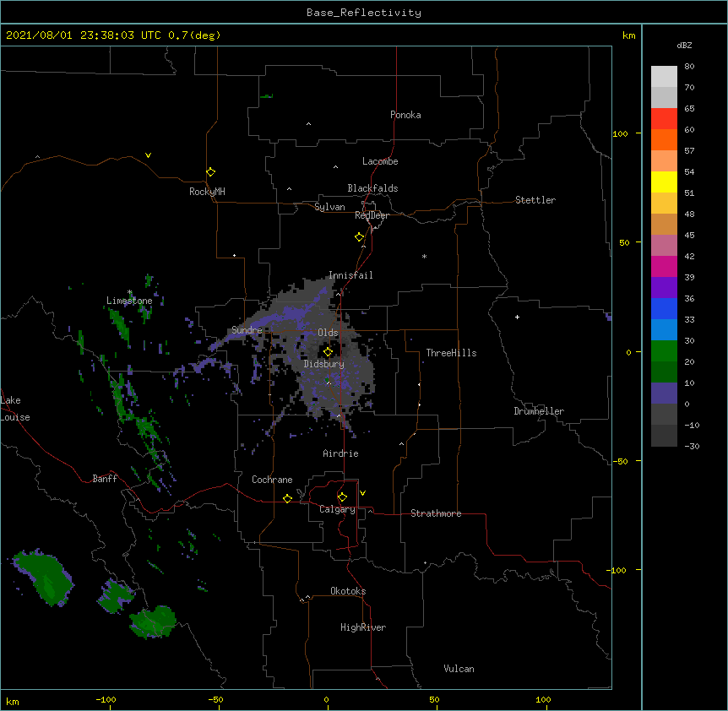Click the ThreeHills label

(451, 353)
